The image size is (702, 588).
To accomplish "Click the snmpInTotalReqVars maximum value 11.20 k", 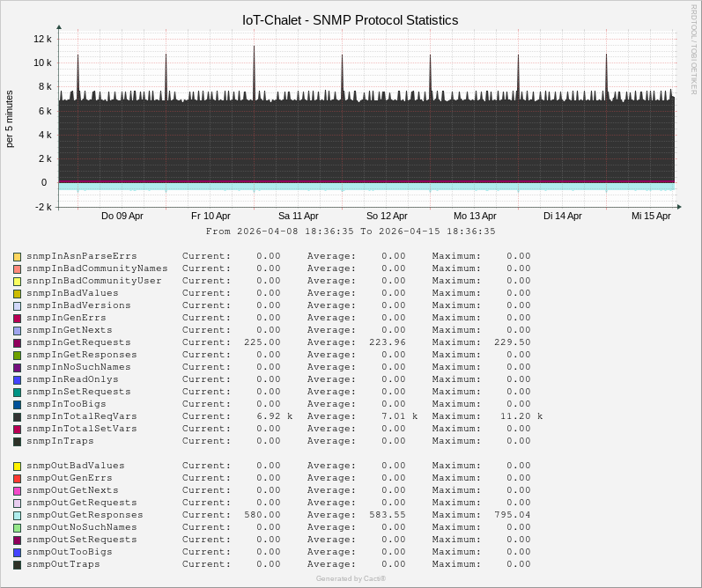I will coord(518,416).
